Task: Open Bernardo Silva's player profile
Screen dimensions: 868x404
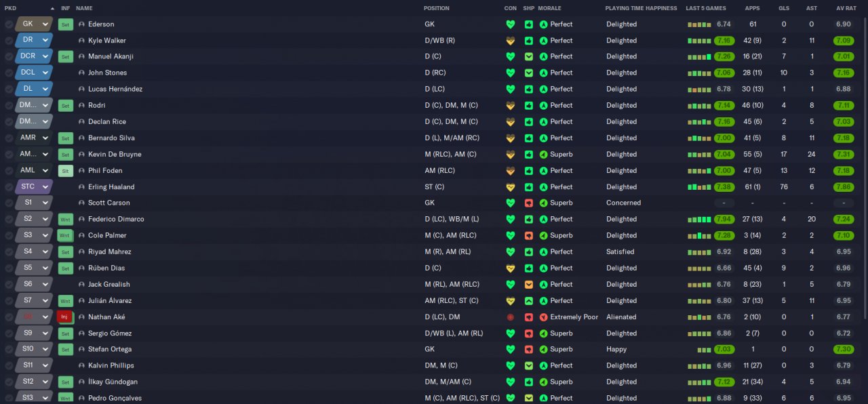Action: pos(111,138)
